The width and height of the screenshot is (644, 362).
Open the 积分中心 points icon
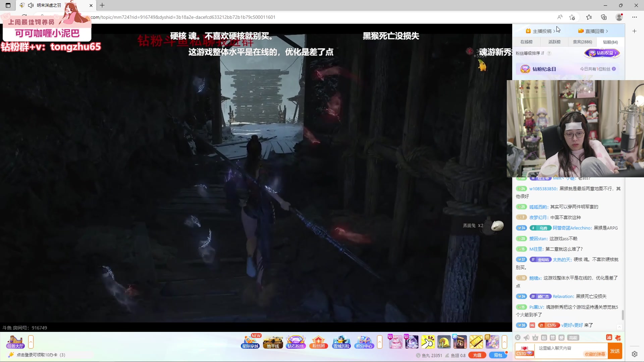tap(364, 342)
